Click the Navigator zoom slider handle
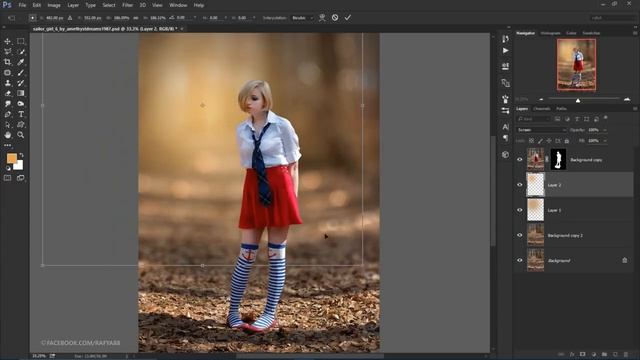 click(x=578, y=100)
